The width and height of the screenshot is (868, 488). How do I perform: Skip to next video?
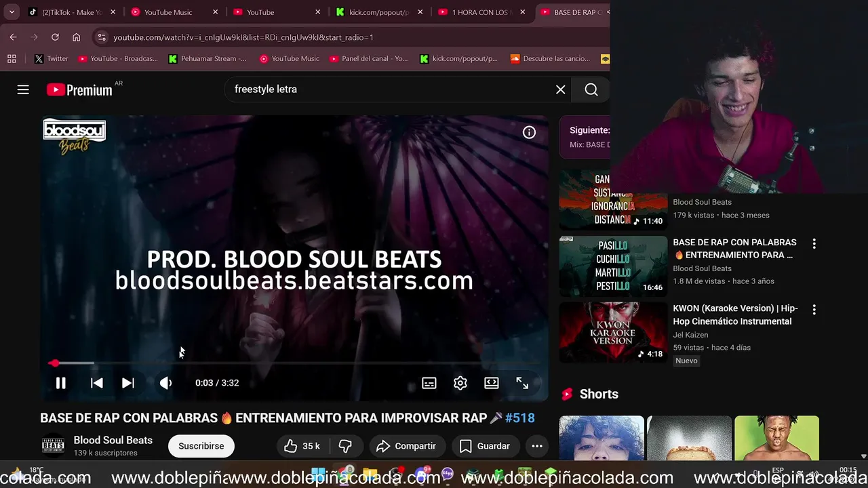127,383
